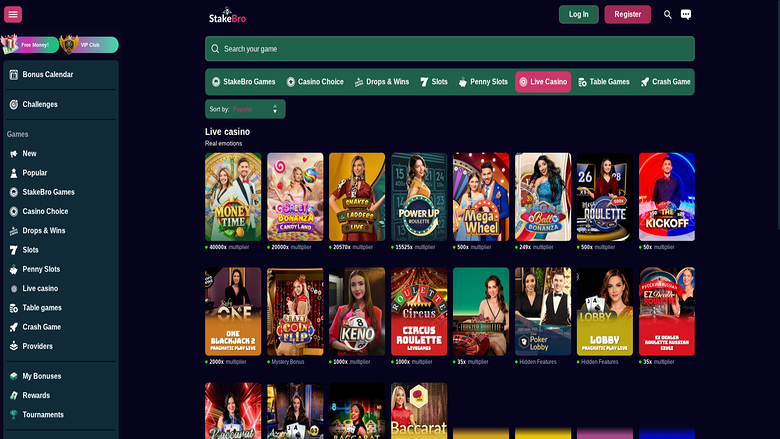Viewport: 780px width, 439px height.
Task: Open Providers link text in sidebar
Action: point(37,346)
